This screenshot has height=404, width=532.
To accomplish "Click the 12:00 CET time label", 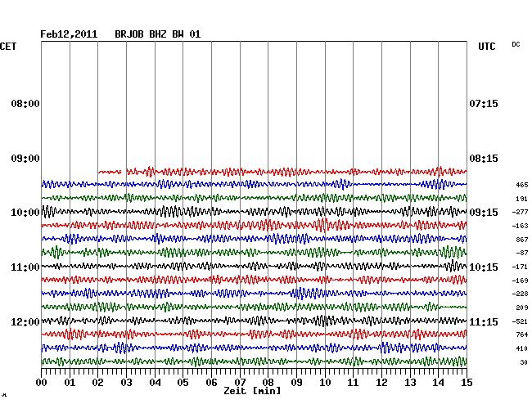I will tap(25, 321).
